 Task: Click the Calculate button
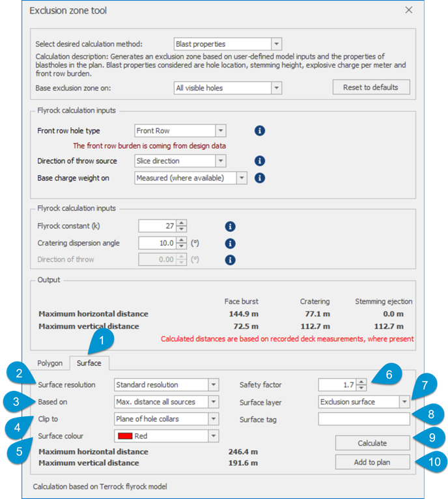[x=372, y=443]
